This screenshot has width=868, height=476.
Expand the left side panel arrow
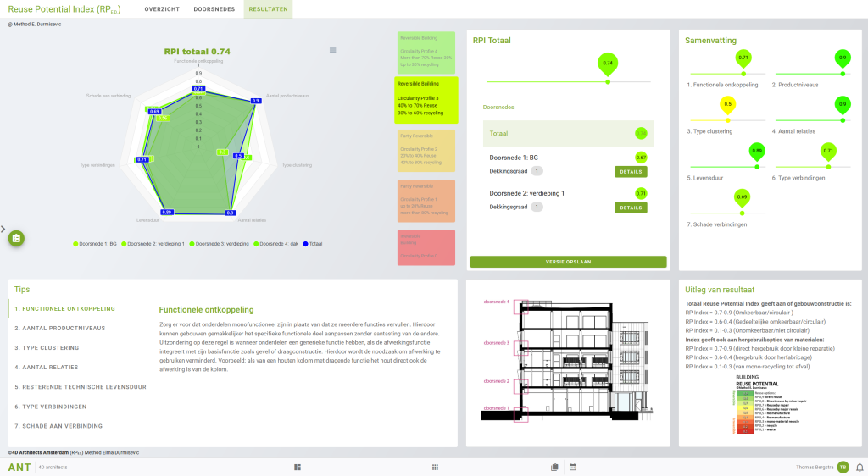coord(3,229)
